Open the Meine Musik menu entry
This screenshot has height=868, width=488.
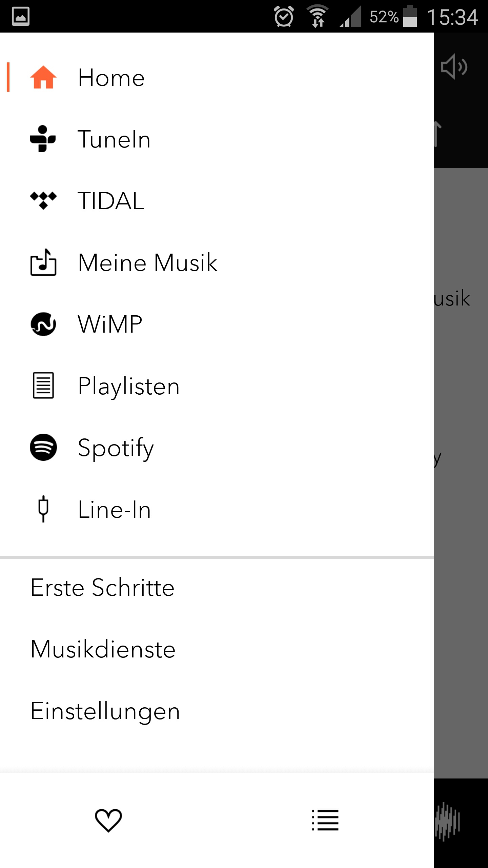[x=217, y=262]
